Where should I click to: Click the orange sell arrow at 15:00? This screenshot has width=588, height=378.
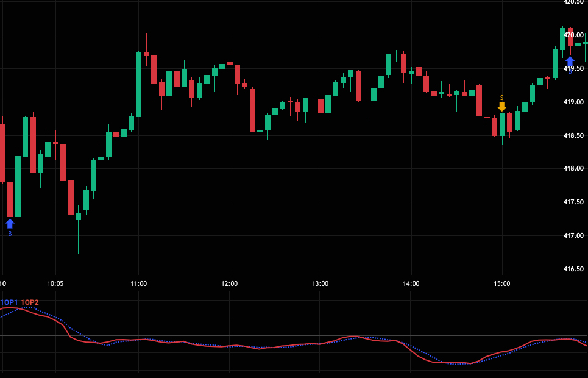pos(501,107)
